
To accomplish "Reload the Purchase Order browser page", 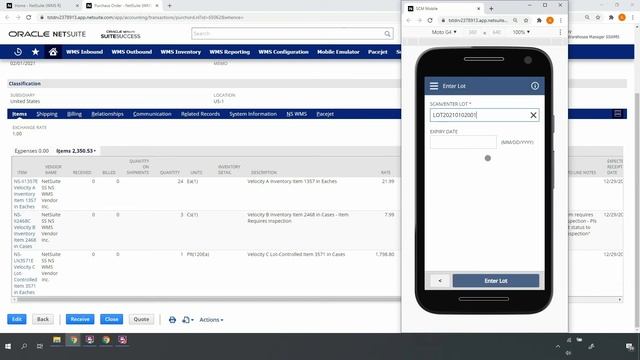I will coord(29,18).
